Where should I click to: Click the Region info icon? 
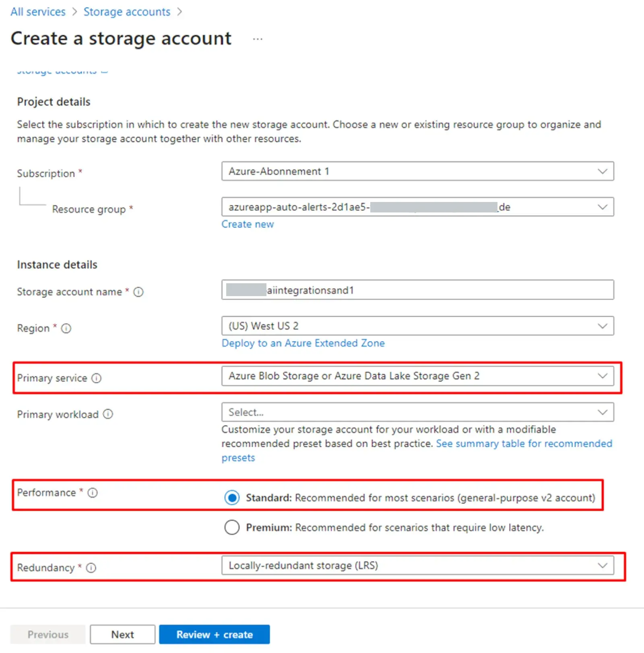click(x=66, y=328)
